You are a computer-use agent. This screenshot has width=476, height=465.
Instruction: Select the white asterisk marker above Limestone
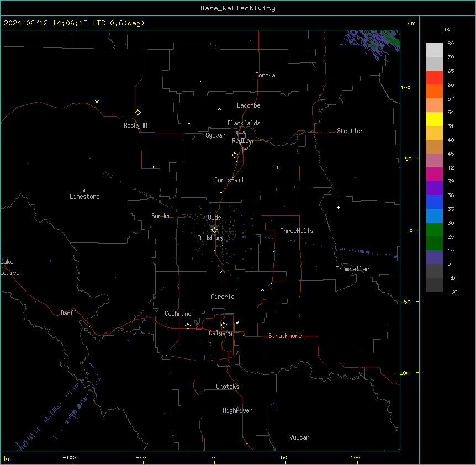(x=84, y=191)
